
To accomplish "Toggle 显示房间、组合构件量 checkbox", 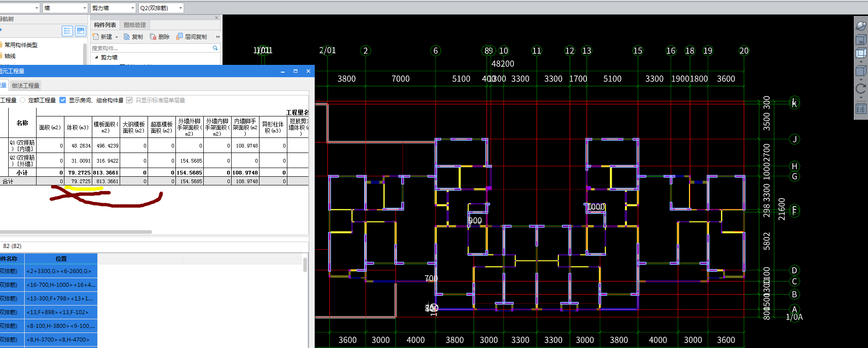I will point(63,100).
